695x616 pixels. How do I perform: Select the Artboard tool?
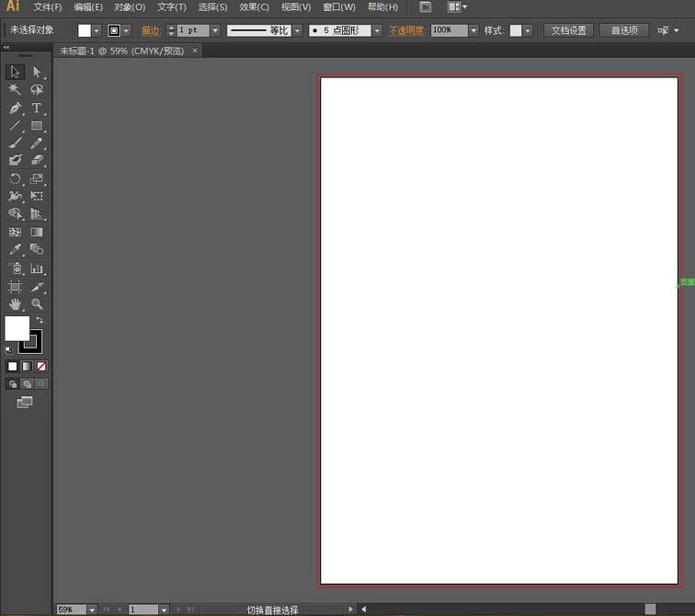(x=15, y=287)
